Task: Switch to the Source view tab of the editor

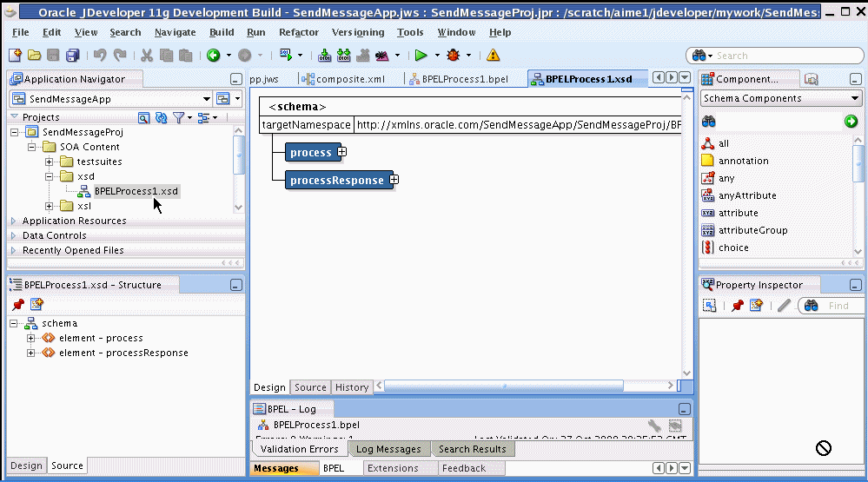Action: click(310, 387)
